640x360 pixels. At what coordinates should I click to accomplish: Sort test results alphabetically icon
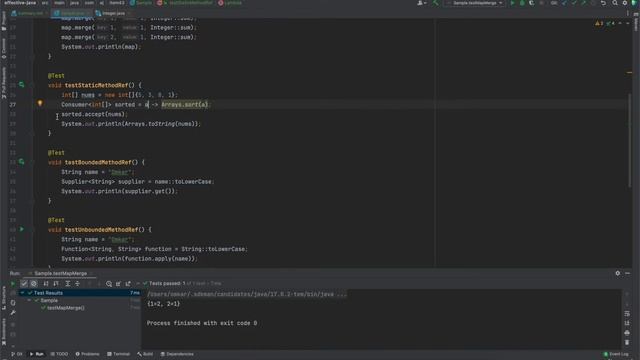(x=46, y=283)
